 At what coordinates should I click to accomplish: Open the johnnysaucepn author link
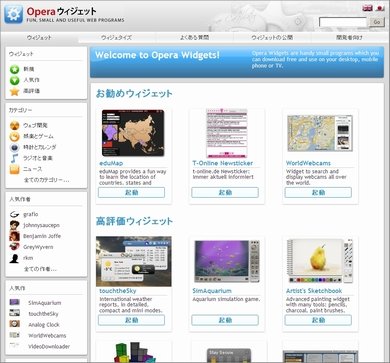click(41, 225)
